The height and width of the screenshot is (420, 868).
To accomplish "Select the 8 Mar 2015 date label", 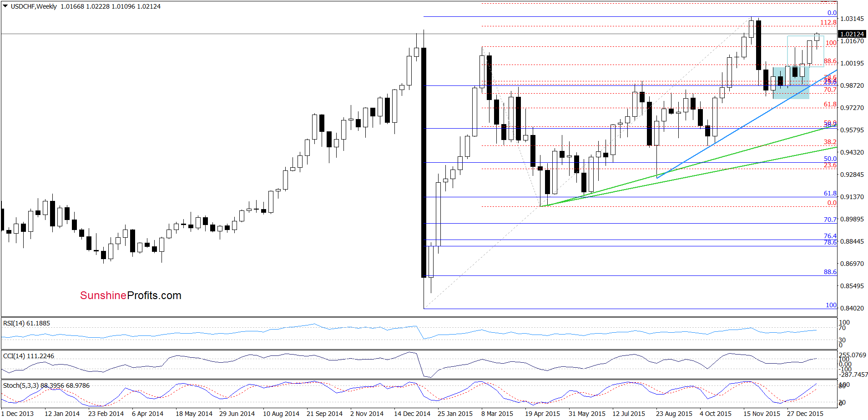I will [497, 414].
